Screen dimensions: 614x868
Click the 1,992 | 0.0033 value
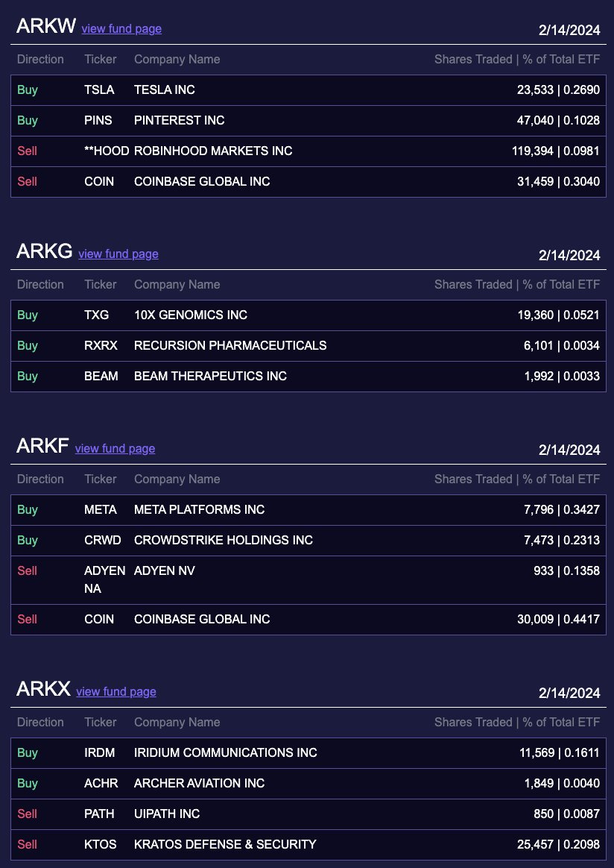[x=561, y=376]
